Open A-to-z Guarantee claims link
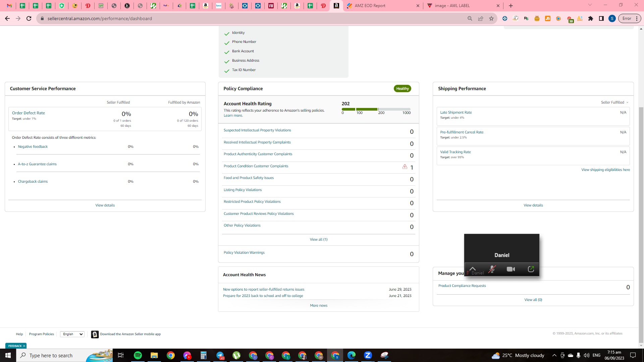 point(37,164)
